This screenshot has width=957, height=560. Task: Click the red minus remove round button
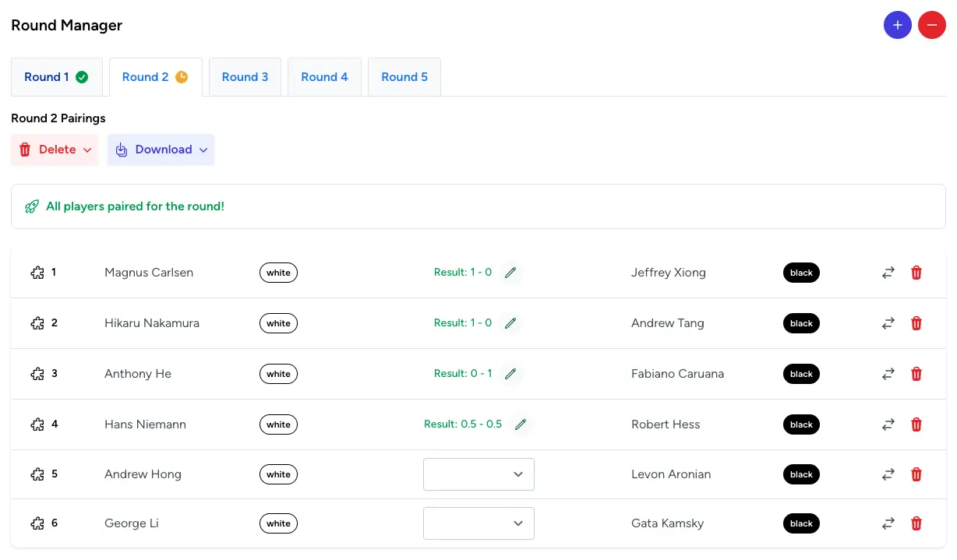[x=931, y=25]
